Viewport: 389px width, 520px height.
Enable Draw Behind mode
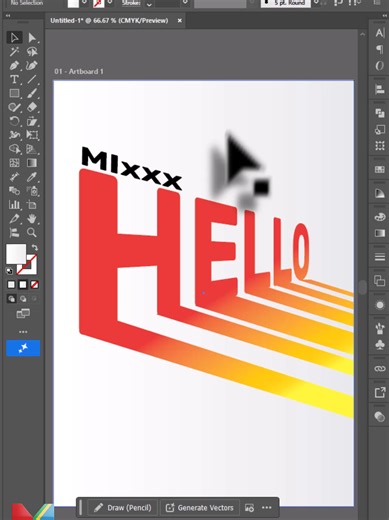pyautogui.click(x=23, y=299)
